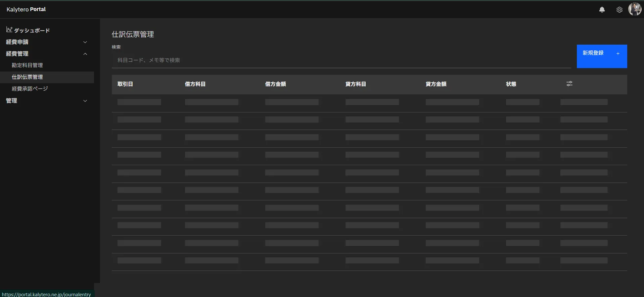Collapse the 経費管理 section chevron
Viewport: 644px width, 297px height.
(85, 54)
